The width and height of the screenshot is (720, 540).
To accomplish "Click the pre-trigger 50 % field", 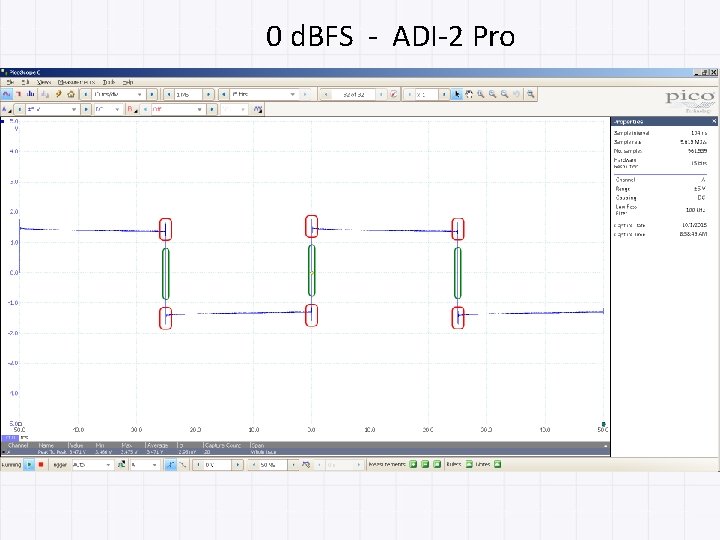I will 273,465.
